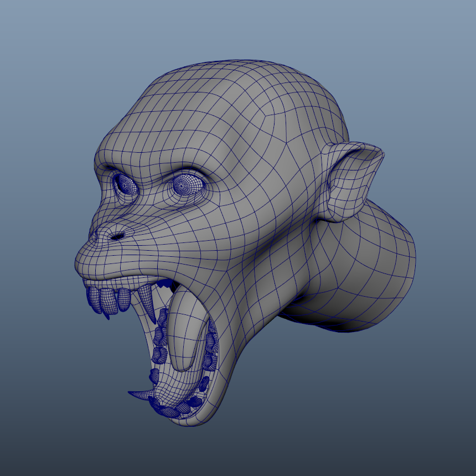Image resolution: width=476 pixels, height=476 pixels.
Task: Click the dark nostril opening
Action: pyautogui.click(x=117, y=236)
